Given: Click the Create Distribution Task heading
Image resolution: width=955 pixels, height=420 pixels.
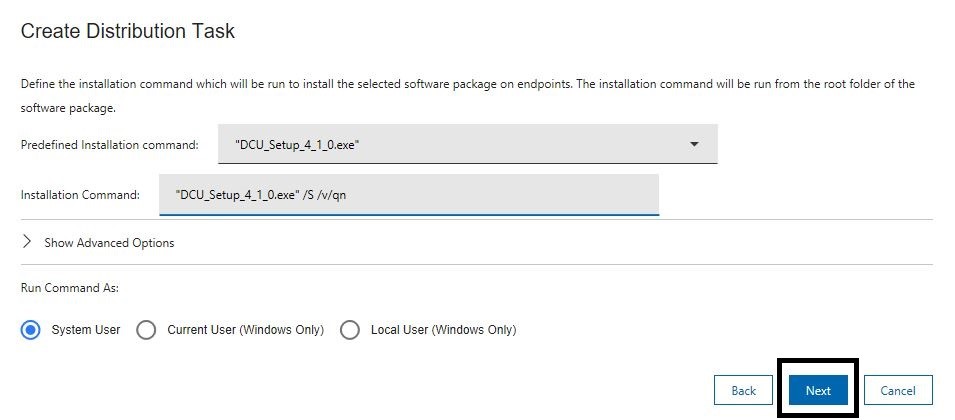Looking at the screenshot, I should click(127, 31).
